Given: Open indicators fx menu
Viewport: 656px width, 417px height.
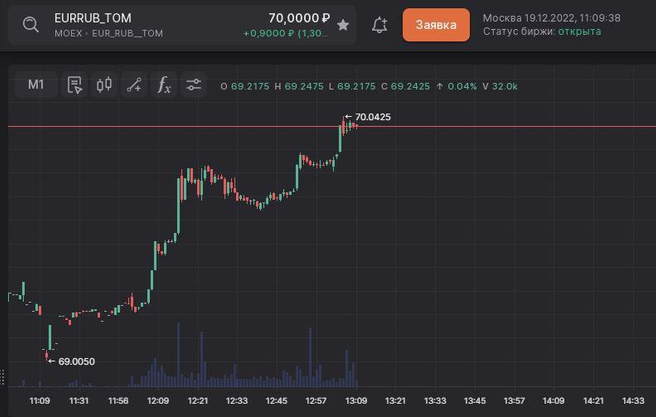Looking at the screenshot, I should click(x=164, y=85).
